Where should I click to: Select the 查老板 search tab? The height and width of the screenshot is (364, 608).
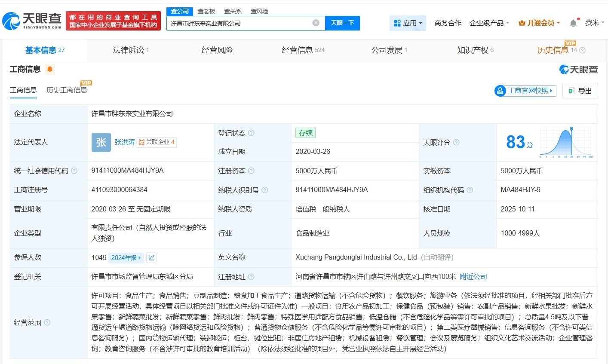tap(206, 11)
